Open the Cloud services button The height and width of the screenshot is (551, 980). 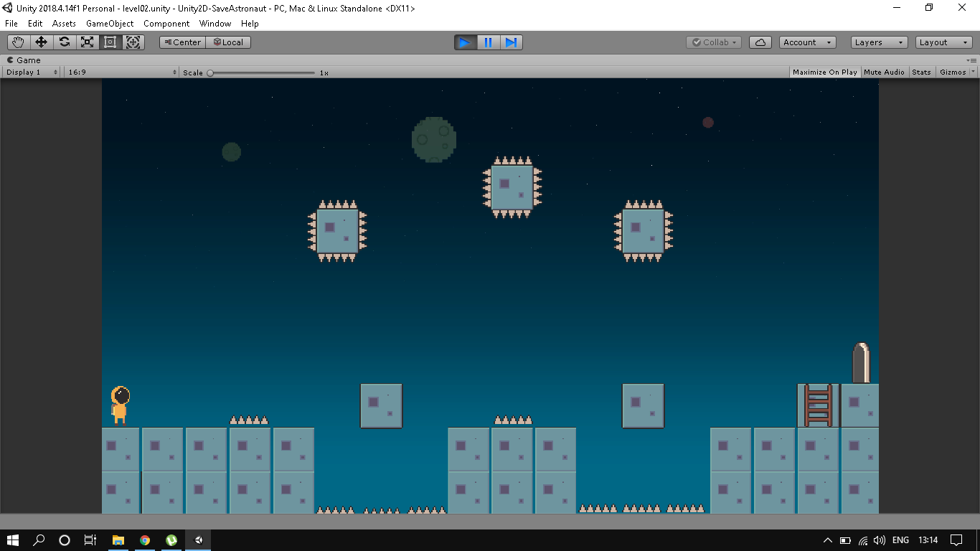[760, 42]
